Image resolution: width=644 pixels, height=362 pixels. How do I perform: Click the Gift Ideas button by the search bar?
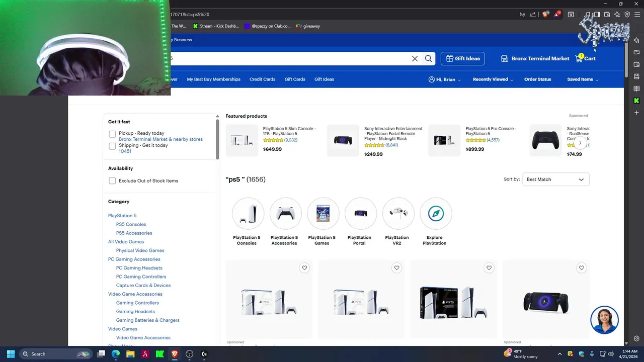click(462, 58)
